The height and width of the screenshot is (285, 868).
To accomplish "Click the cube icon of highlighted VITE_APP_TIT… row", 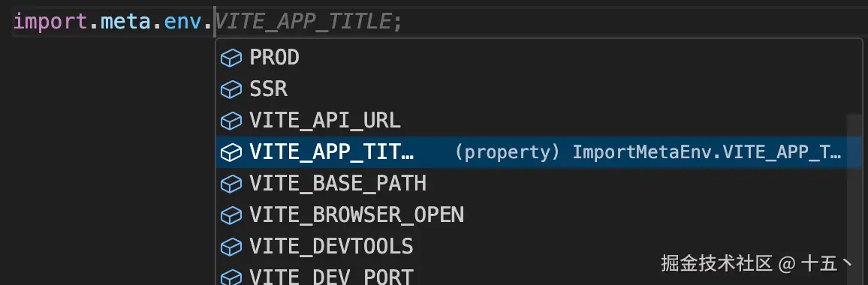I will coord(231,153).
